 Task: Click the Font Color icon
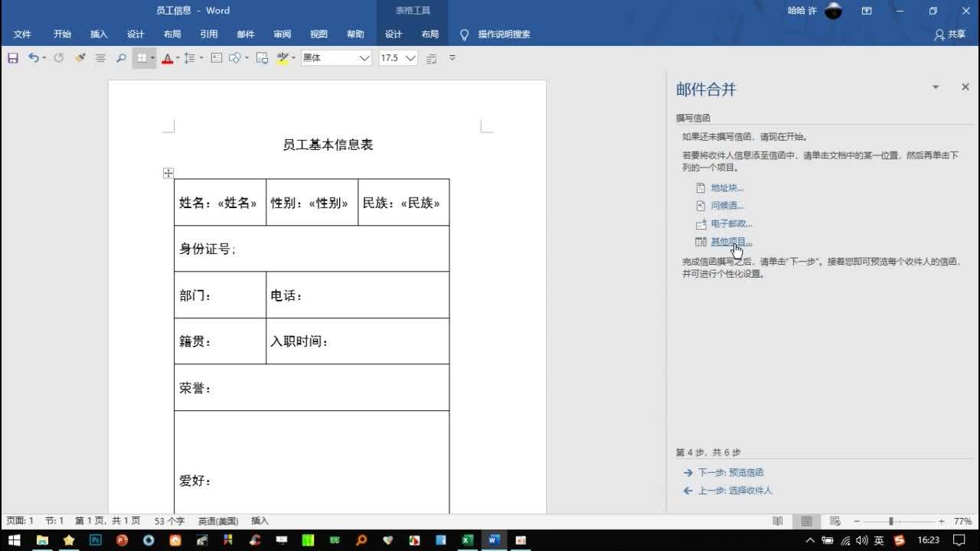click(168, 57)
